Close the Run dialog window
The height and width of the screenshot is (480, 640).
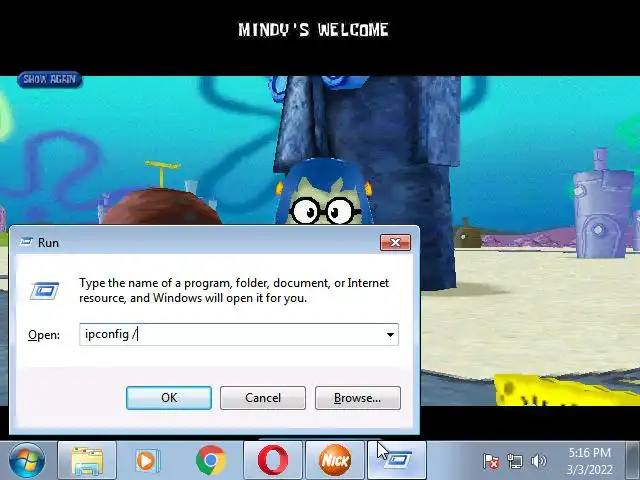[395, 243]
